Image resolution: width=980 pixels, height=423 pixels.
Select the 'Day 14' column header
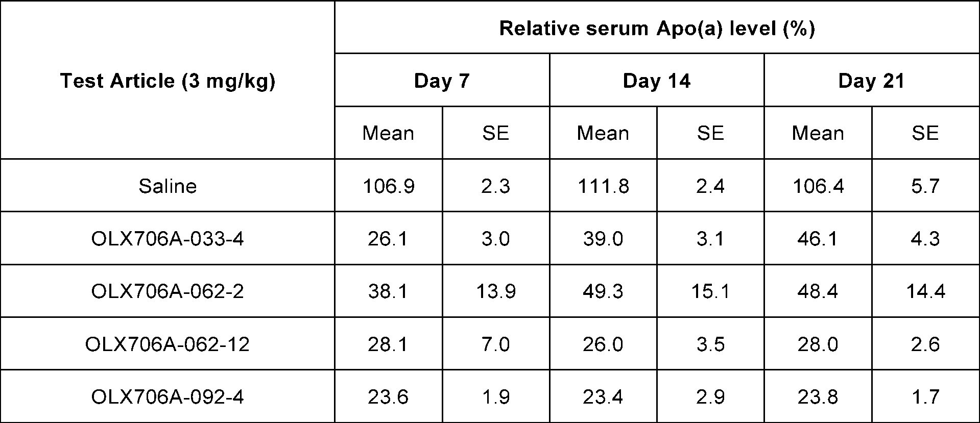656,81
